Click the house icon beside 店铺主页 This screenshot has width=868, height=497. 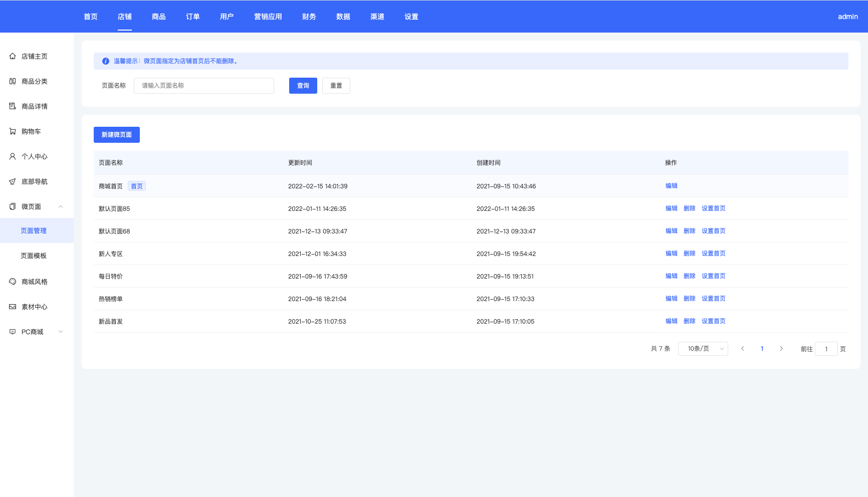pyautogui.click(x=13, y=56)
